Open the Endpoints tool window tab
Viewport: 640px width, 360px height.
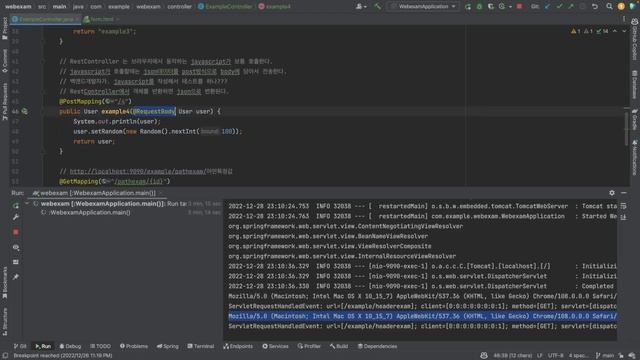pos(238,346)
